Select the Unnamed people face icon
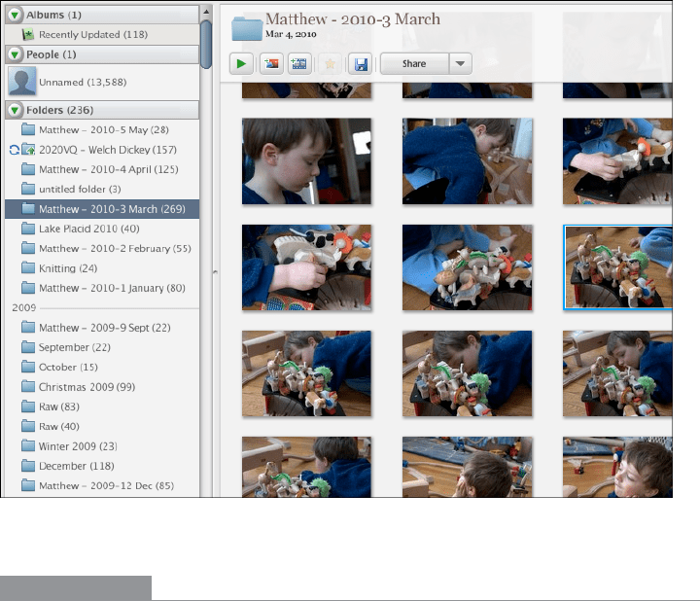Image resolution: width=700 pixels, height=601 pixels. (21, 82)
